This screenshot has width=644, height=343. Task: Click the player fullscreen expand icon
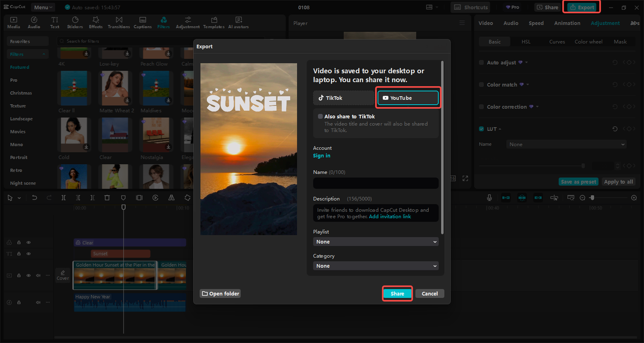(465, 178)
